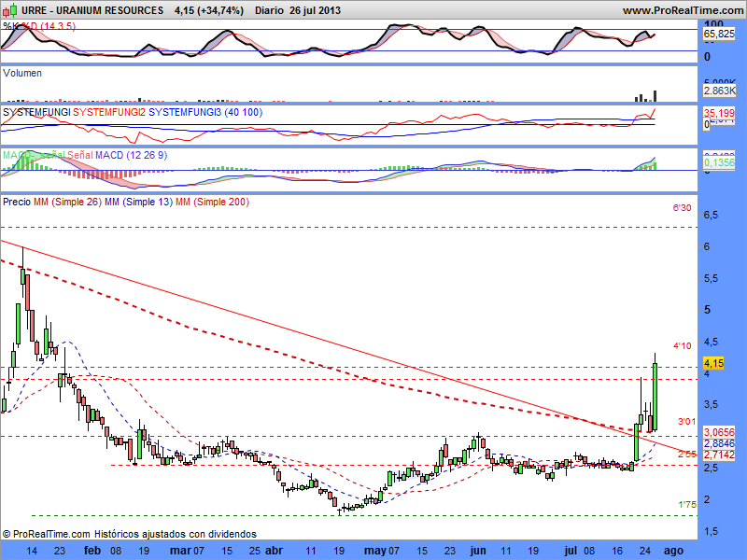Select the URRE - URANIUM RESOURCES title
Image resolution: width=747 pixels, height=560 pixels.
click(92, 10)
